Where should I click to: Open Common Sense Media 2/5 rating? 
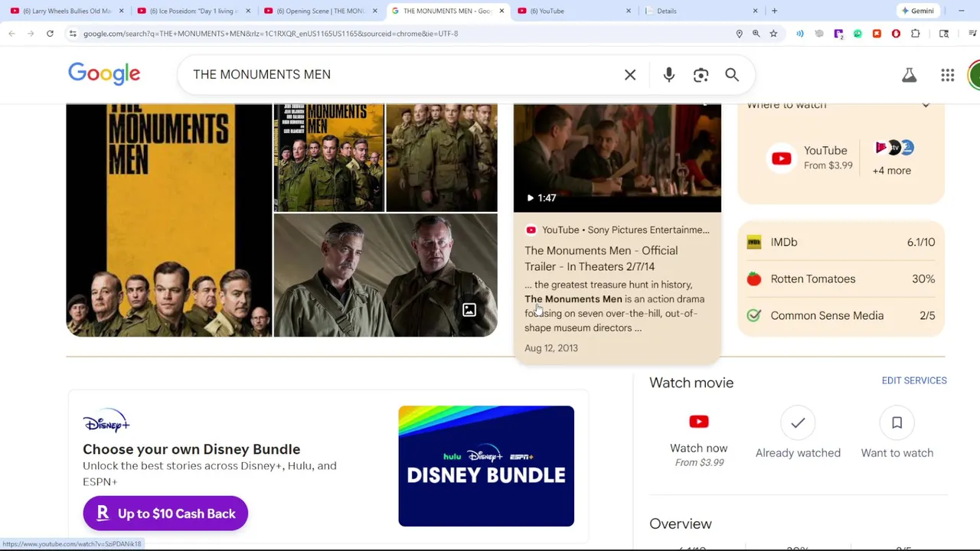point(841,315)
